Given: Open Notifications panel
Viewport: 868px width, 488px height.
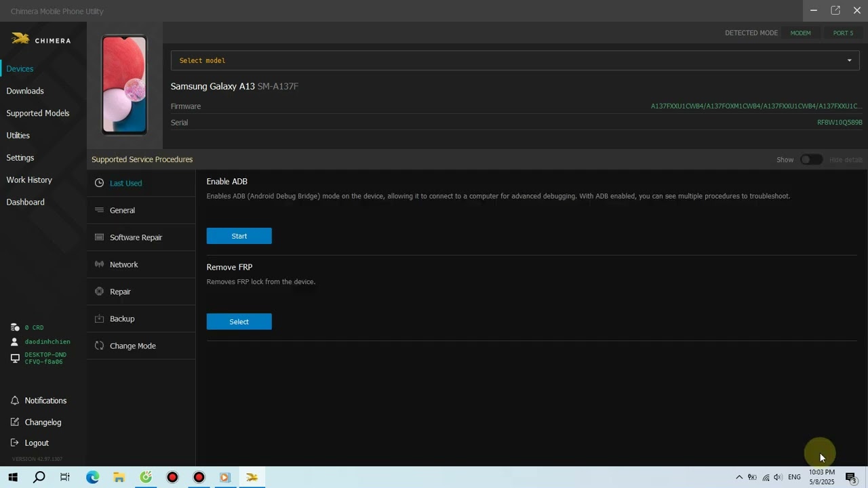Looking at the screenshot, I should tap(45, 401).
